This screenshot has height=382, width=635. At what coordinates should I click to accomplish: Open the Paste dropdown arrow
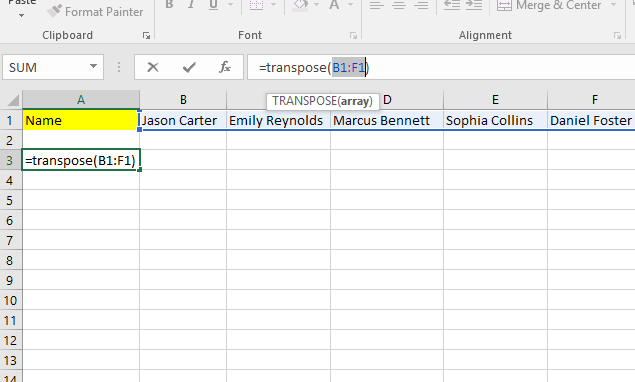(x=21, y=15)
